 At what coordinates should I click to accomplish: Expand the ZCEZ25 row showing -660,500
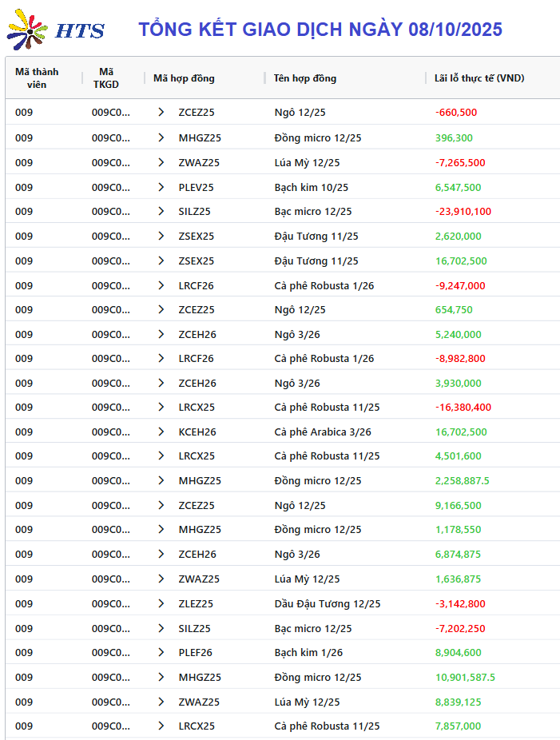click(x=161, y=113)
